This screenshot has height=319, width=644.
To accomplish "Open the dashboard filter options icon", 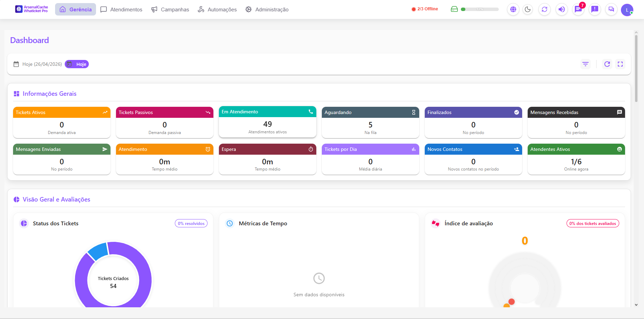I will [585, 64].
